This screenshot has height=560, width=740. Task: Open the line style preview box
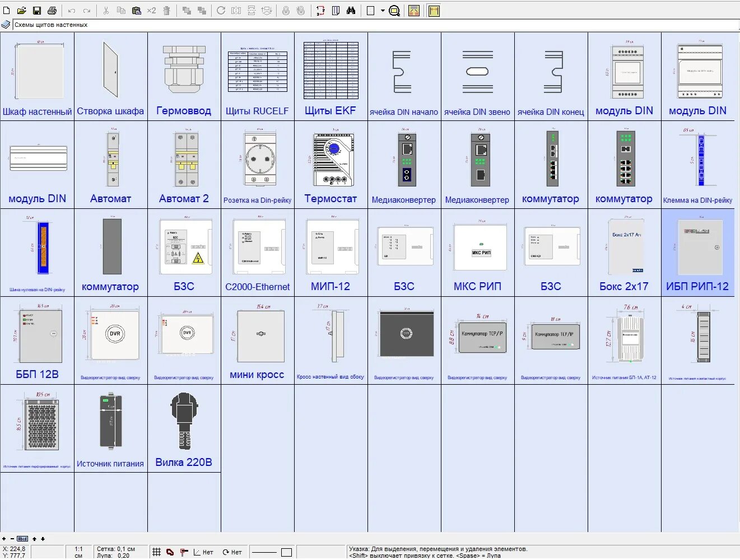264,552
